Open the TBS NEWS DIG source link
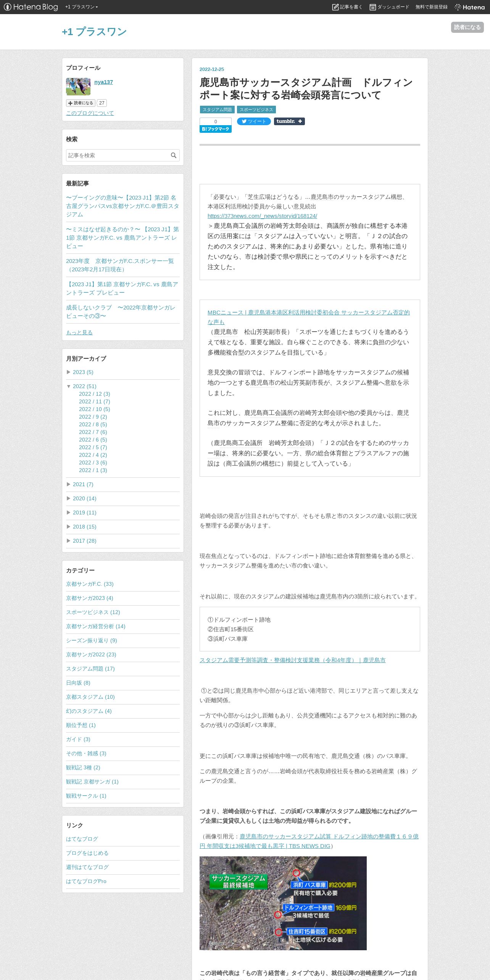Screen dimensions: 490x980 click(309, 841)
